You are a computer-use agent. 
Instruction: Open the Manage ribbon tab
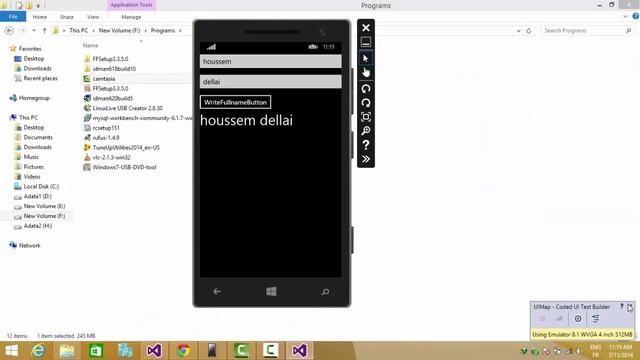[x=131, y=17]
